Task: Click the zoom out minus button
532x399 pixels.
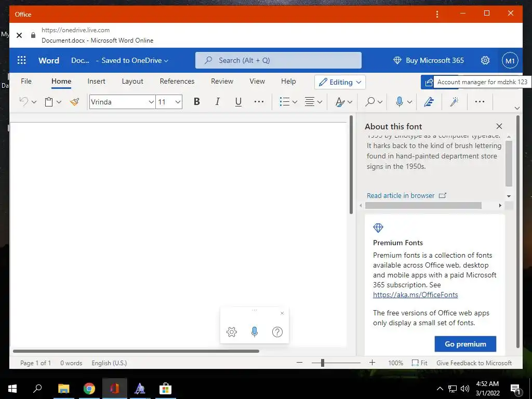Action: pyautogui.click(x=299, y=363)
